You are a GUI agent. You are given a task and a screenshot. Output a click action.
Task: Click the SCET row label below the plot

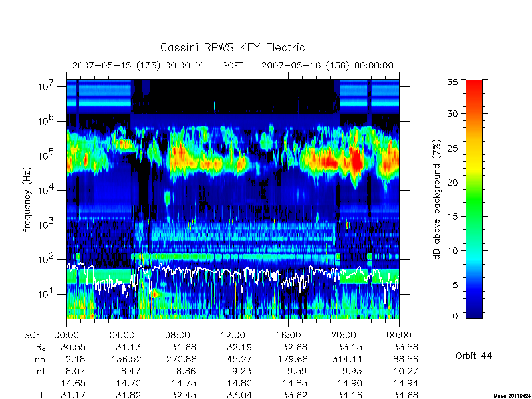(x=35, y=335)
